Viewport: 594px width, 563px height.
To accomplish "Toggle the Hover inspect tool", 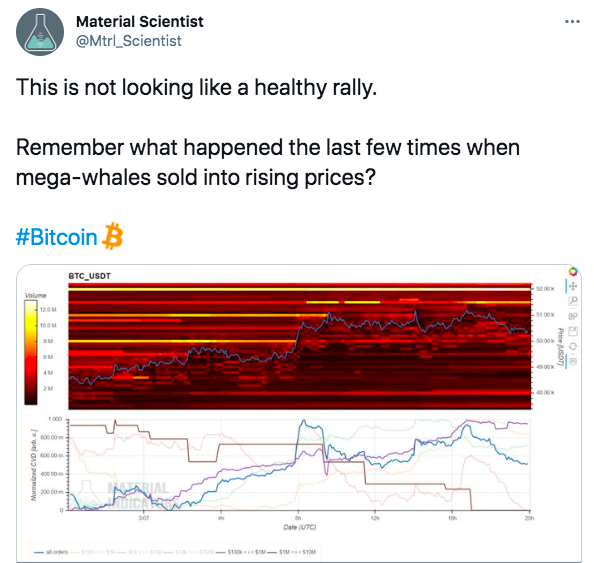I will 573,361.
